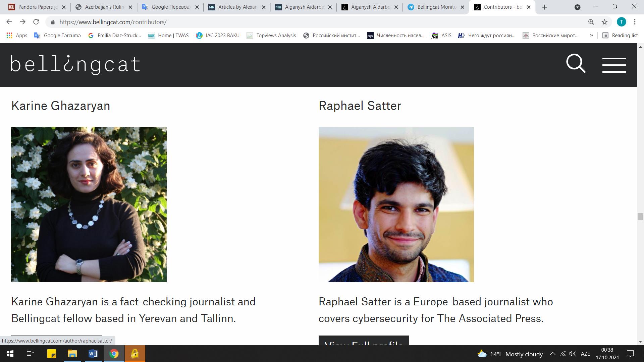Open the Reading list button
This screenshot has width=644, height=362.
620,36
